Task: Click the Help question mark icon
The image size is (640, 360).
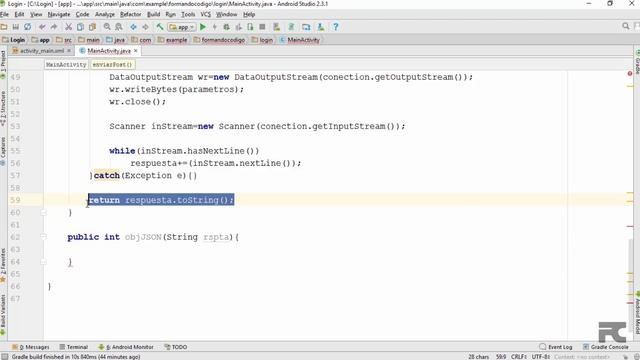Action: coord(336,27)
